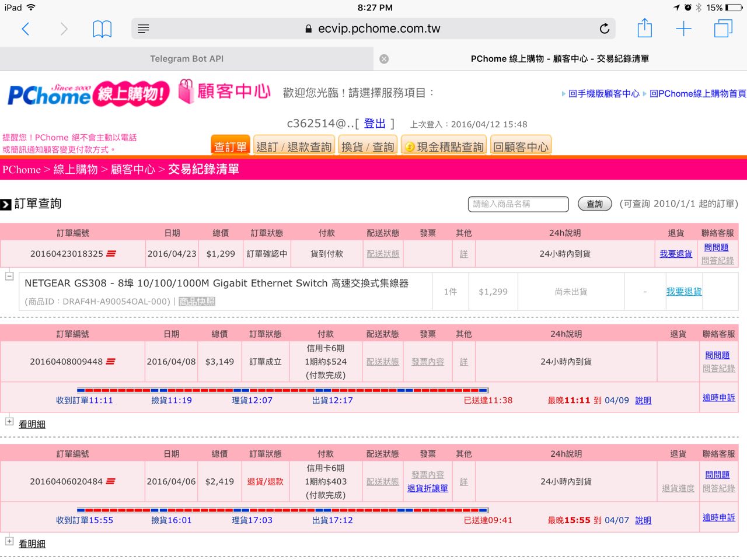Viewport: 747px width, 560px height.
Task: Click 問問題 for order 20160408009448
Action: (717, 355)
